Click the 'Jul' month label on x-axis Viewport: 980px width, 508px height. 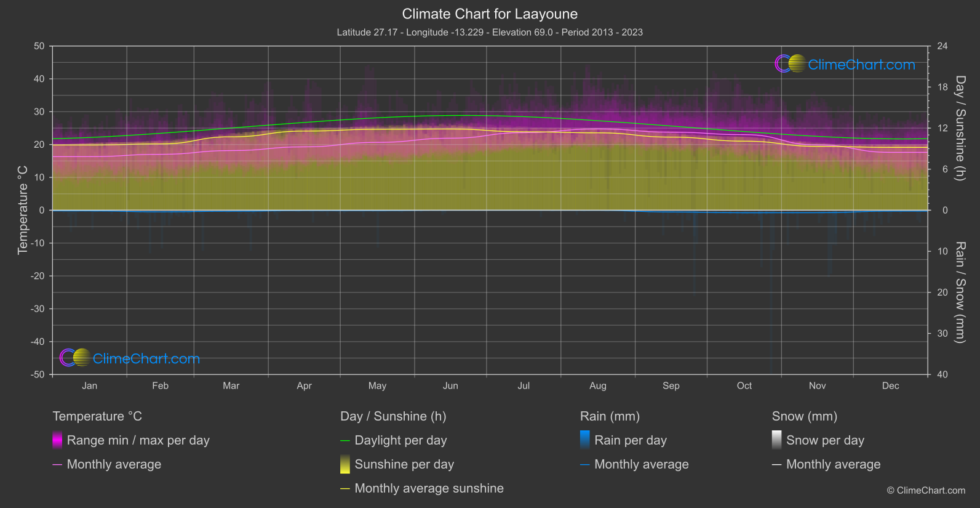[524, 385]
